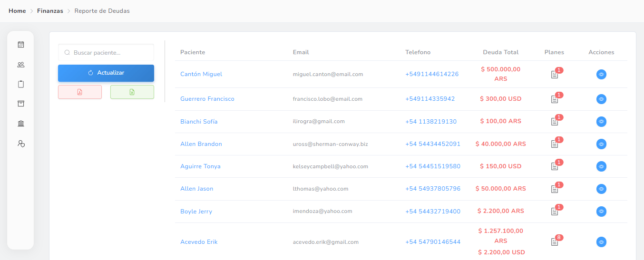Open patient Cantón Miguel
The height and width of the screenshot is (260, 644).
[201, 74]
